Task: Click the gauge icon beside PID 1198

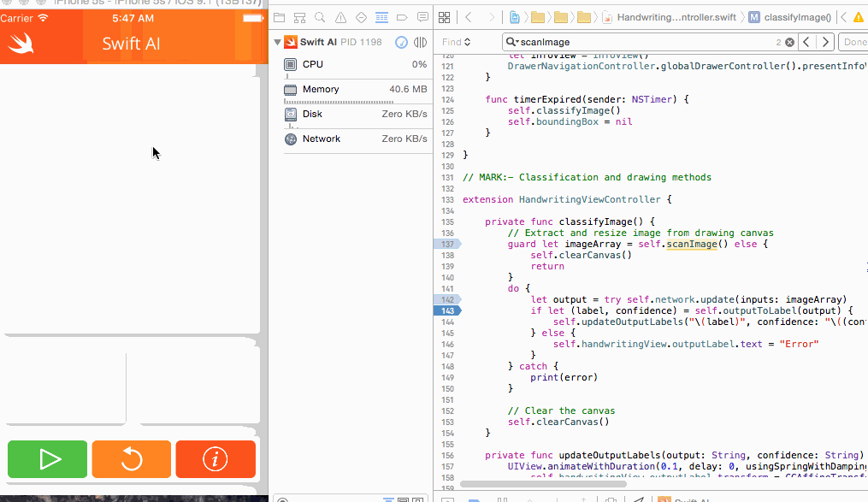Action: 401,42
